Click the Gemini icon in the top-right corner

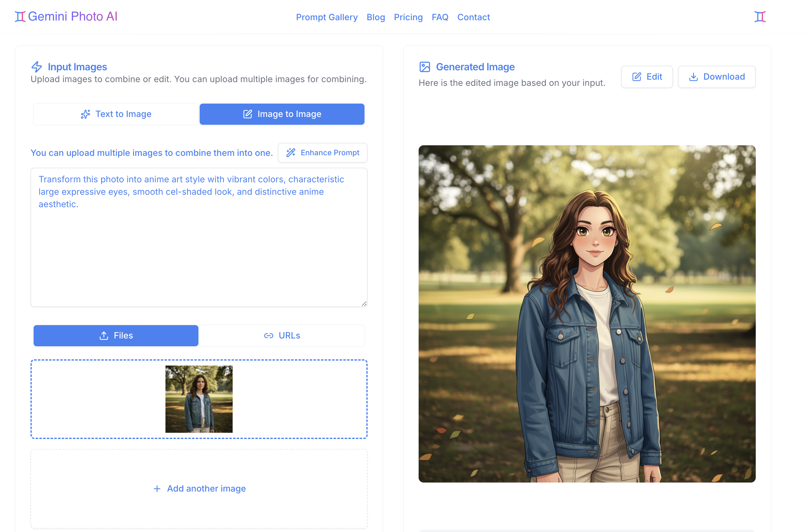(760, 16)
